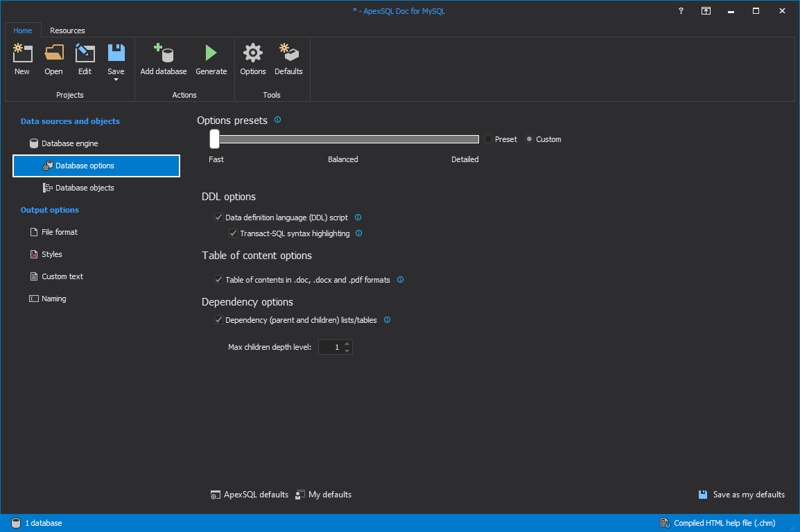Select Database engine in the sidebar

[96, 143]
